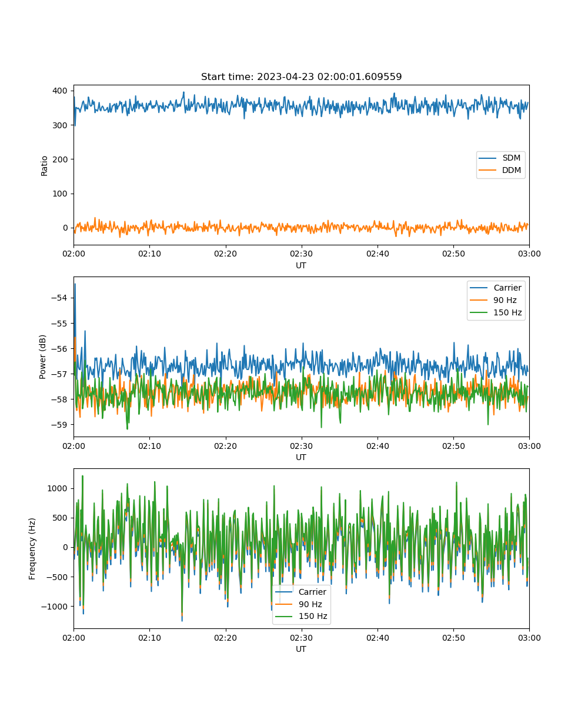Select 'Carrier' in the Power plot legend
This screenshot has width=588, height=706.
(x=507, y=288)
